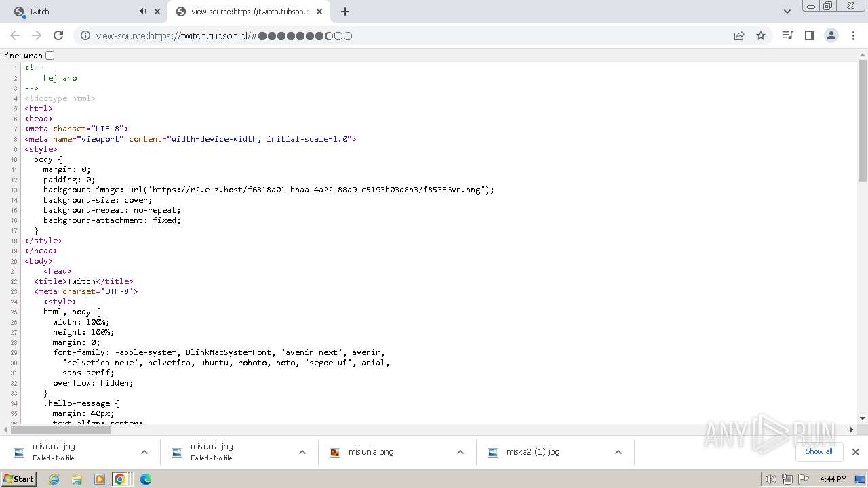Go forward to next page

[37, 35]
